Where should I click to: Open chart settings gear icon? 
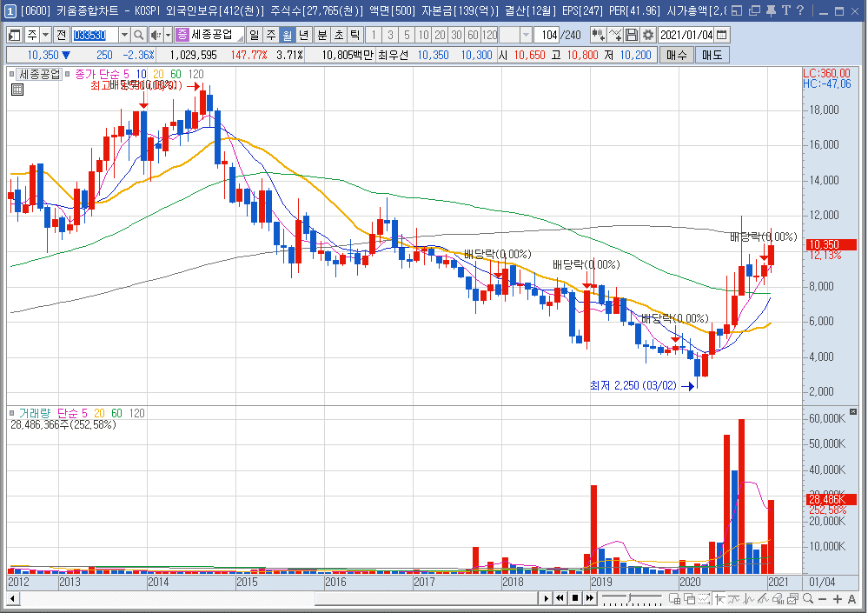[x=647, y=36]
